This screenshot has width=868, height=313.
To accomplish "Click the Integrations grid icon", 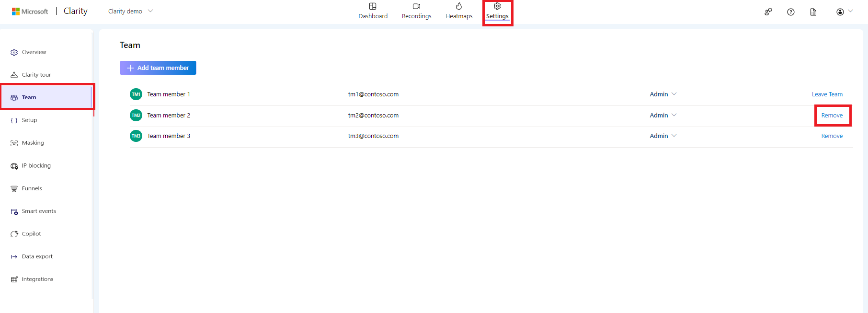I will (14, 279).
